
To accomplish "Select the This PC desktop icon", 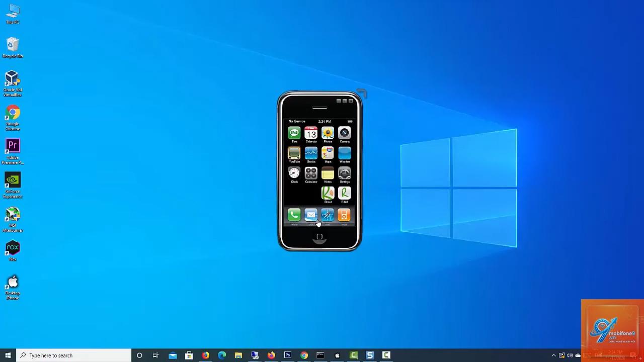I will click(x=13, y=15).
